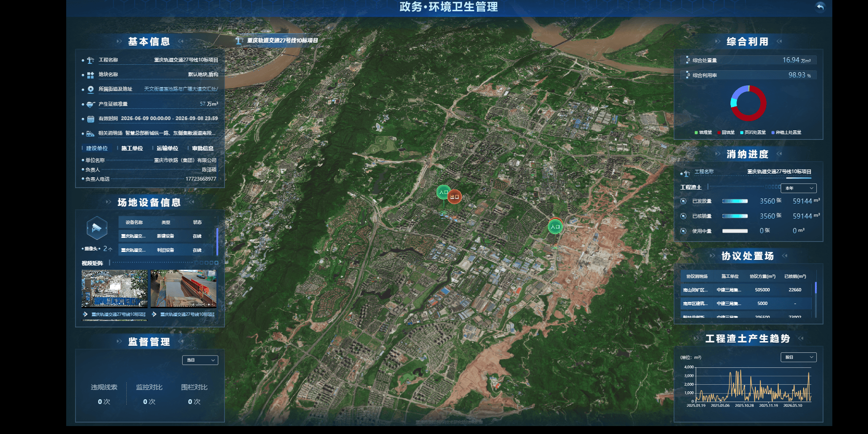Screen dimensions: 868x434
Task: Toggle the 种植土处置量 legend item
Action: pos(786,132)
